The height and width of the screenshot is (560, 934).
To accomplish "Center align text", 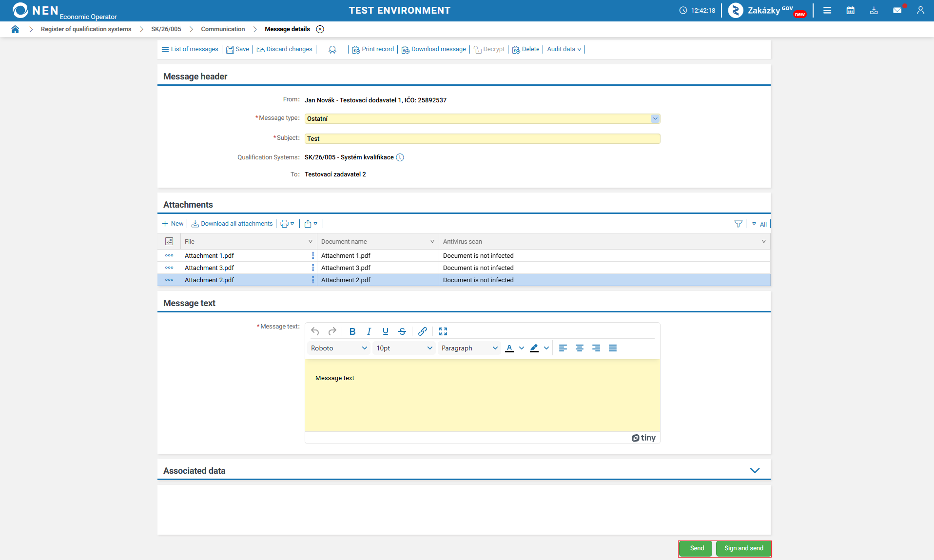I will [580, 348].
